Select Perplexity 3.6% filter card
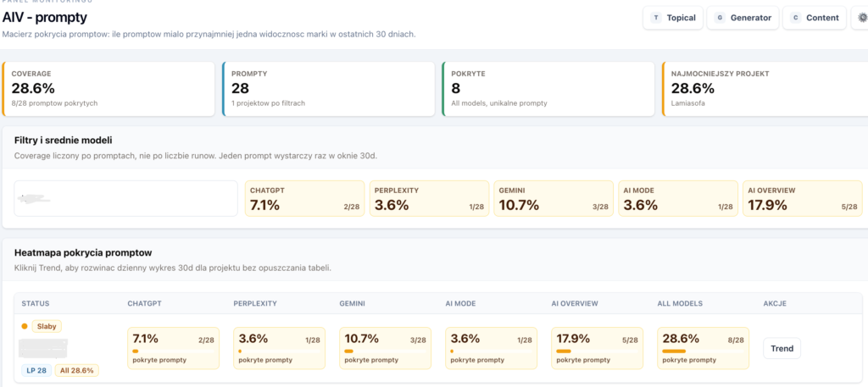Screen dimensions: 868x387 (x=429, y=198)
